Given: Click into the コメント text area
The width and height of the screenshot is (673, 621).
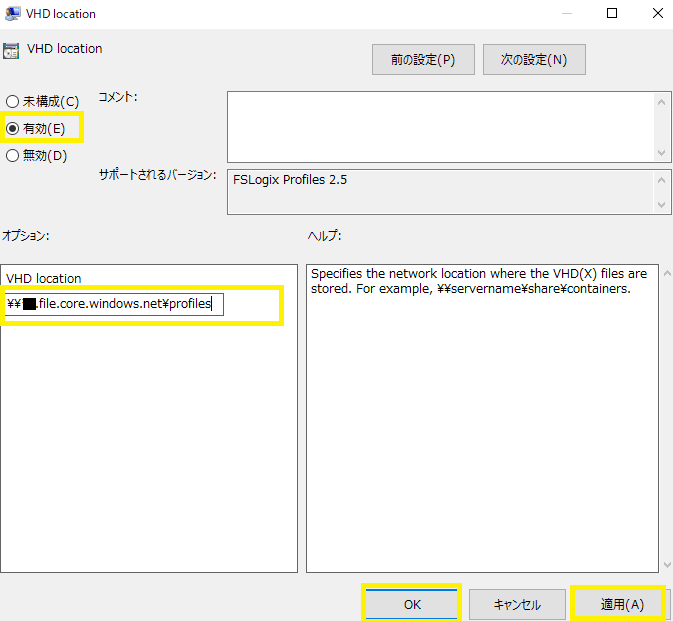Looking at the screenshot, I should 440,127.
